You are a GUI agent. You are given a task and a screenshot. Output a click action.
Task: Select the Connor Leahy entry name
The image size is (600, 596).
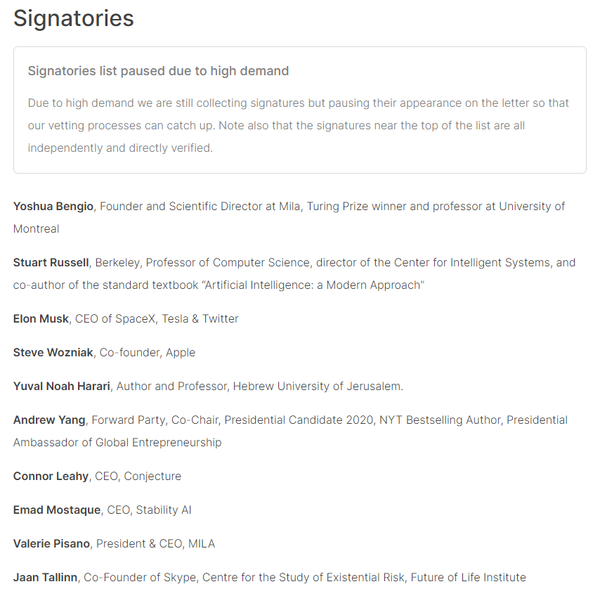coord(51,476)
